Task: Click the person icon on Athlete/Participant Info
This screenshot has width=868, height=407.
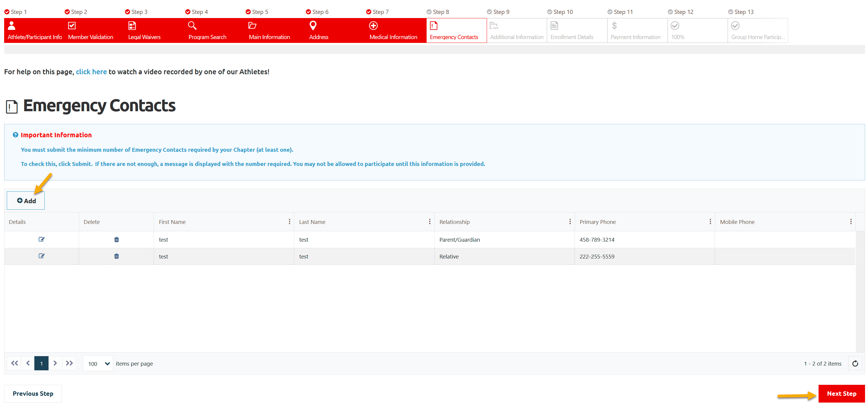Action: [x=12, y=25]
